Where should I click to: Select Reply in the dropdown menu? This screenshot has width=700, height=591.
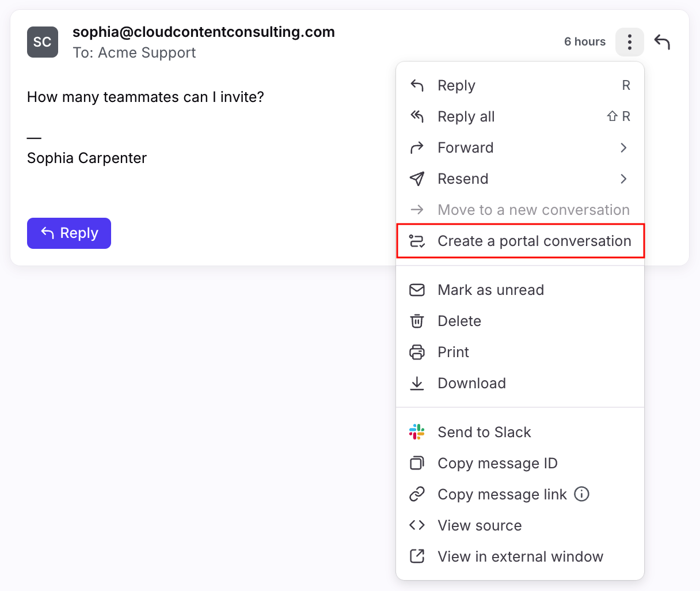tap(456, 86)
